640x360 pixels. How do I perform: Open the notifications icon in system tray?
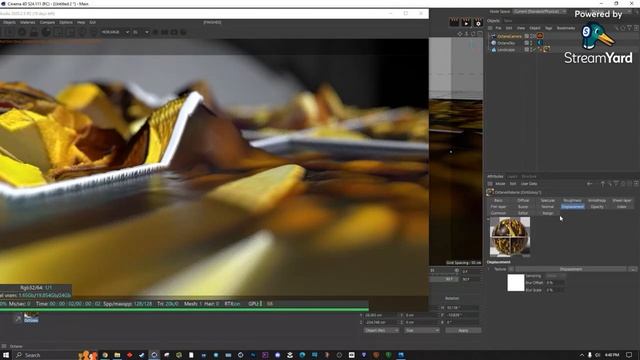click(629, 355)
